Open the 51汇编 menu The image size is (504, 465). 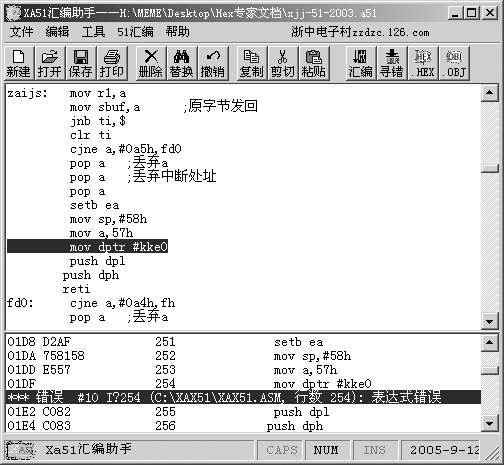[x=135, y=32]
